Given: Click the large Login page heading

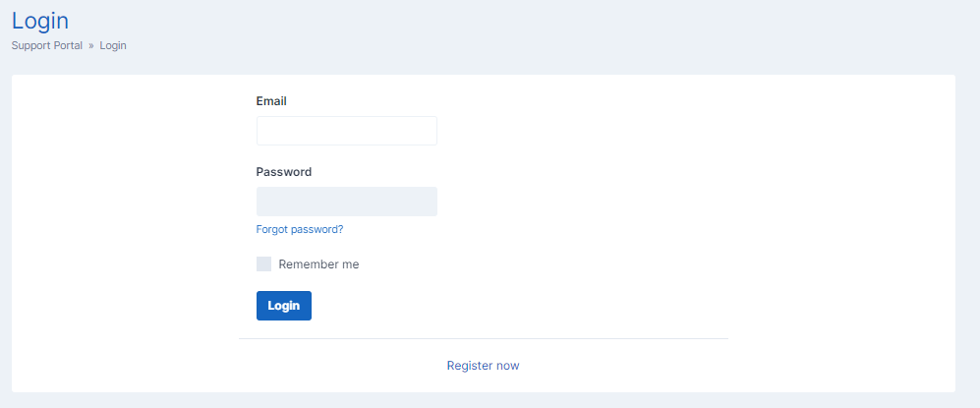Looking at the screenshot, I should [x=40, y=21].
